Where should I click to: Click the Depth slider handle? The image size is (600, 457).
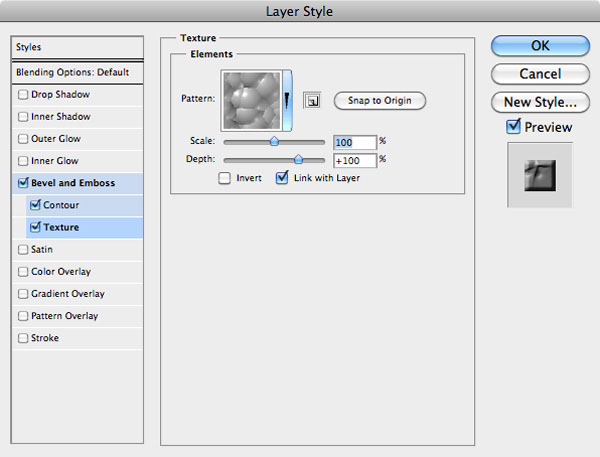point(298,160)
